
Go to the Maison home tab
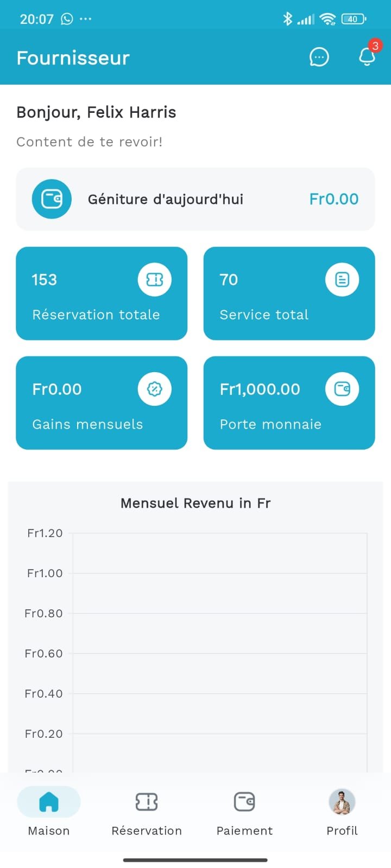49,811
